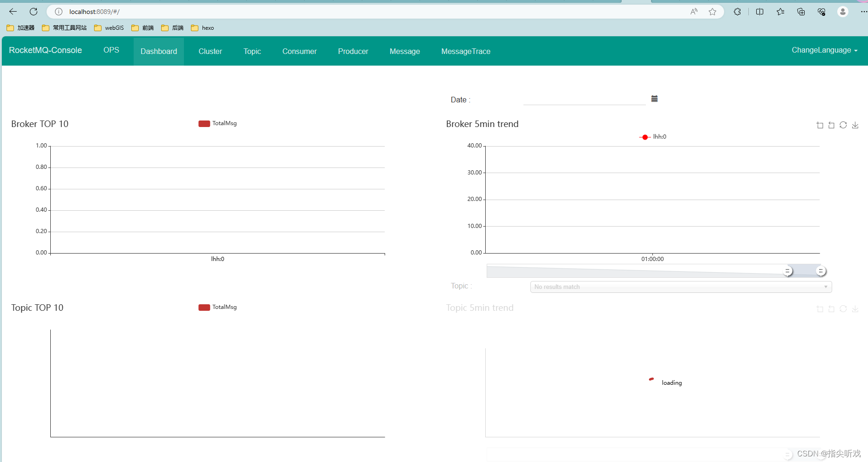Toggle TotalMsg legend in Broker TOP 10
The width and height of the screenshot is (868, 462).
coord(217,123)
